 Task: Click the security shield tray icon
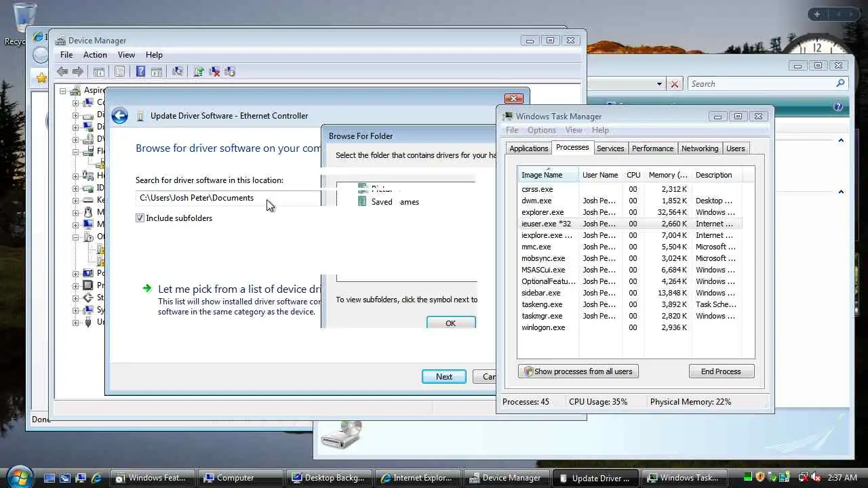tap(760, 478)
